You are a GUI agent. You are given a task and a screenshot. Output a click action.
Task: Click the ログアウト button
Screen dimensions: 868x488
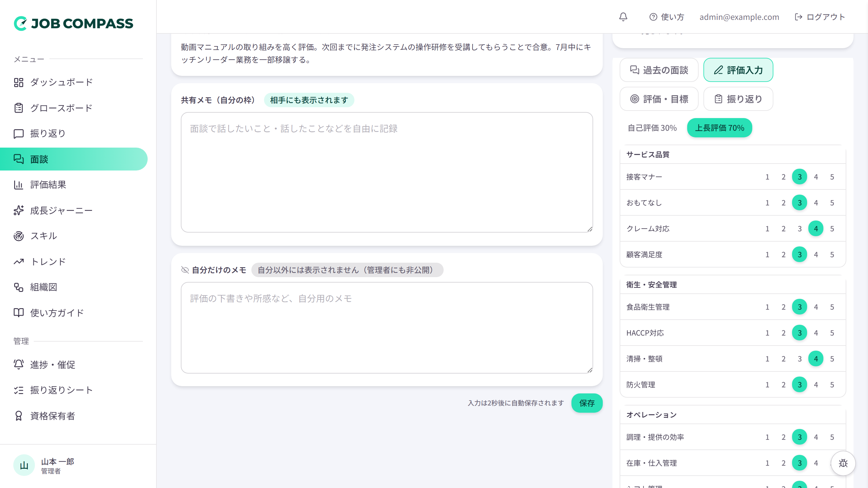[x=820, y=17]
